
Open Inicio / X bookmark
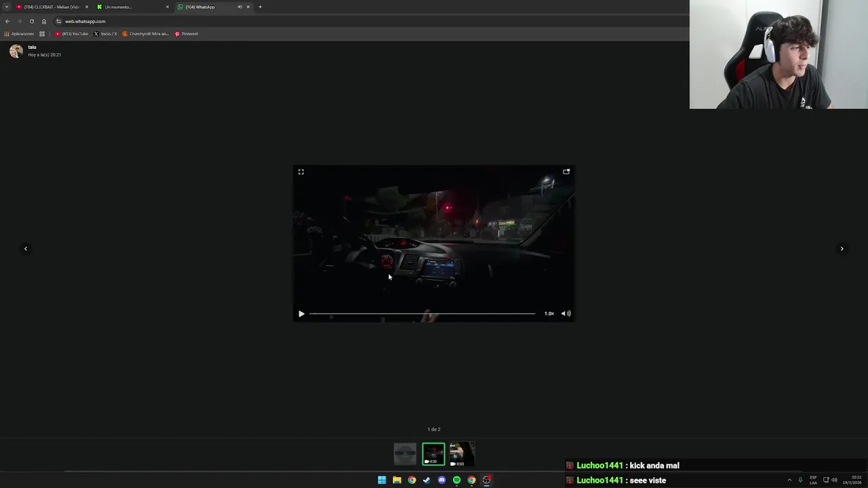pyautogui.click(x=105, y=34)
